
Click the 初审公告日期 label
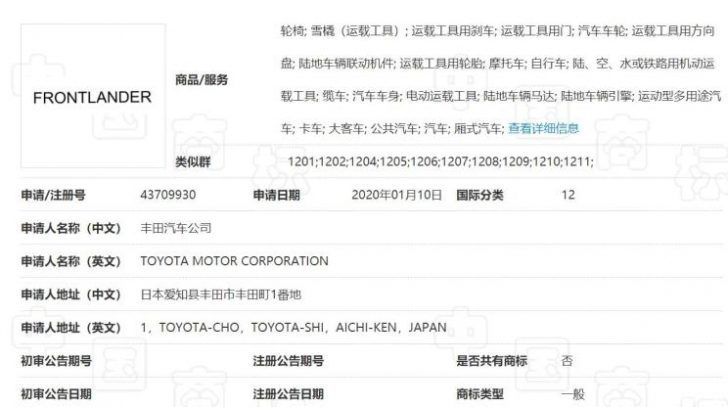click(56, 394)
